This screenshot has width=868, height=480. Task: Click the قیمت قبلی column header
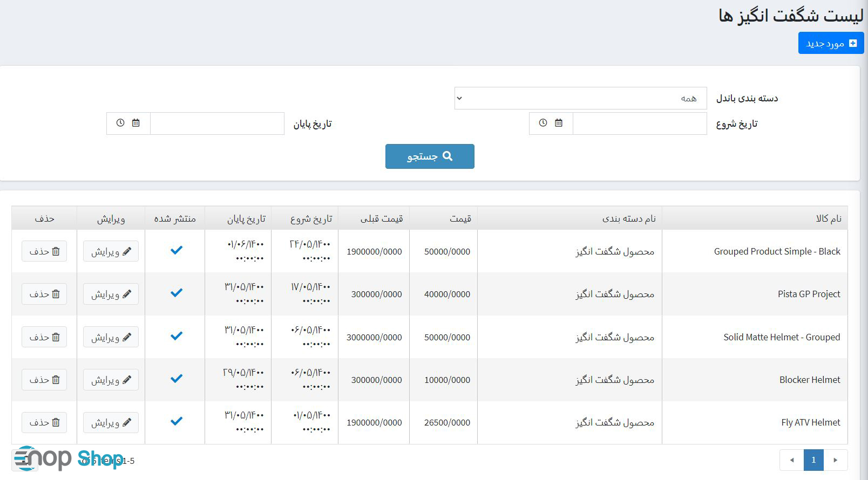[374, 218]
